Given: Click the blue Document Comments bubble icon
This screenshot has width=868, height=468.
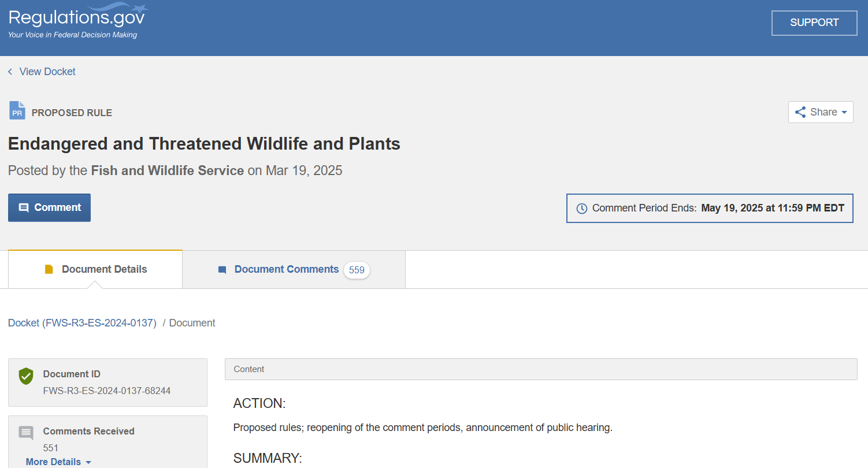Looking at the screenshot, I should coord(222,270).
